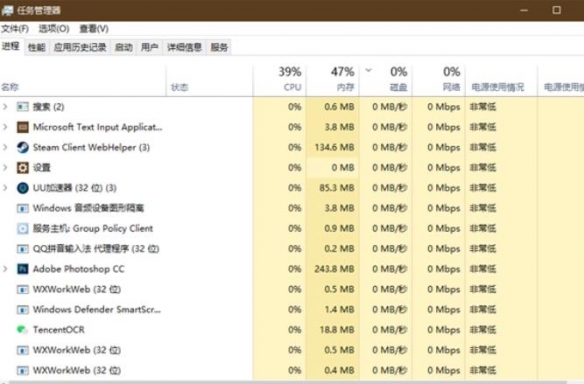The height and width of the screenshot is (384, 584).
Task: Switch to the 性能 tab
Action: click(x=36, y=47)
